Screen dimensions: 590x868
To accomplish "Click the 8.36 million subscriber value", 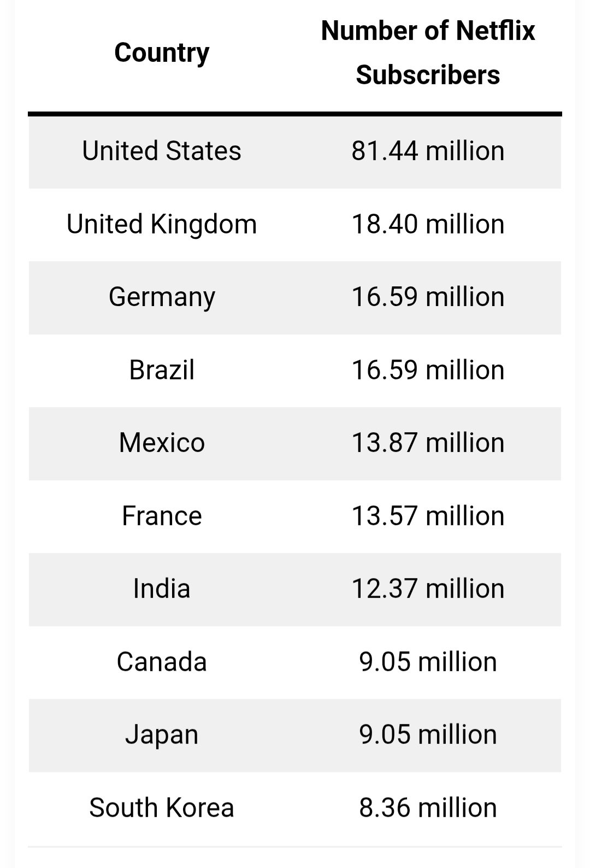I will point(428,808).
